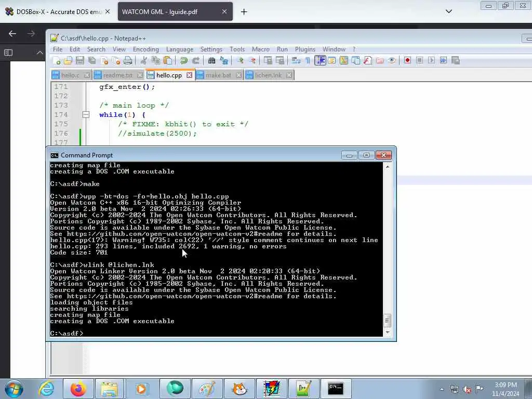Open the Plugins menu
Image resolution: width=532 pixels, height=399 pixels.
[305, 49]
